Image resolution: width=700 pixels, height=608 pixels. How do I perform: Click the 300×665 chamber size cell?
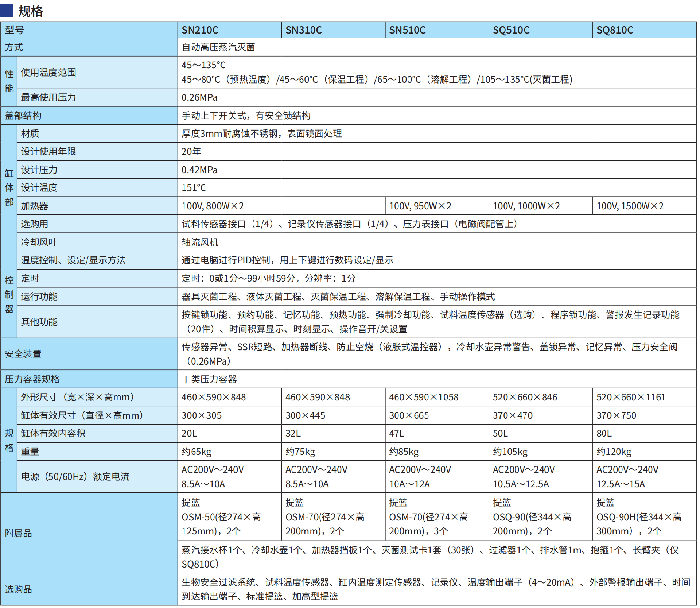tap(437, 415)
